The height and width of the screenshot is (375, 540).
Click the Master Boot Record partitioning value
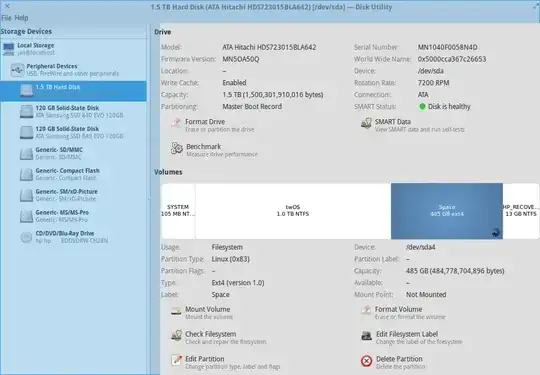(252, 107)
